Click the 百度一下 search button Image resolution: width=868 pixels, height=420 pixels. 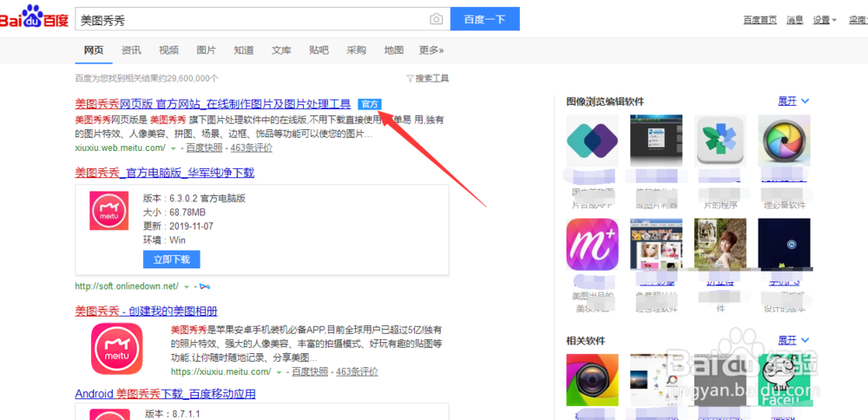(485, 19)
